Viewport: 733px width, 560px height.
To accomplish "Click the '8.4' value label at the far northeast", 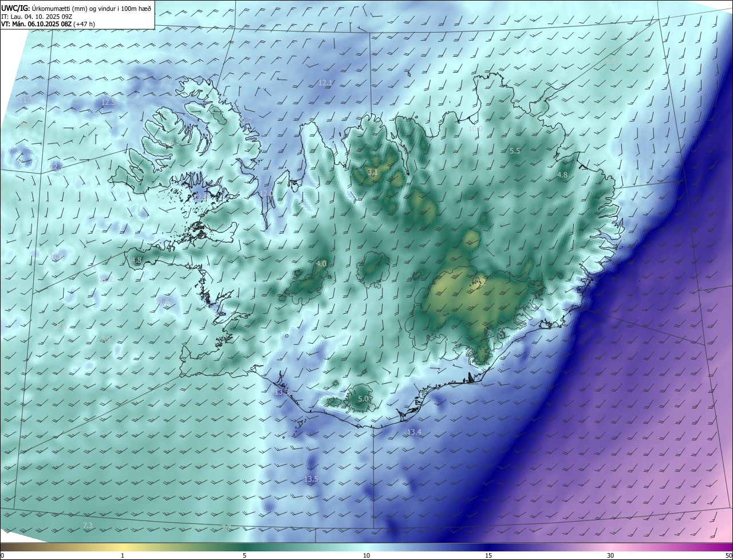I will tap(611, 61).
